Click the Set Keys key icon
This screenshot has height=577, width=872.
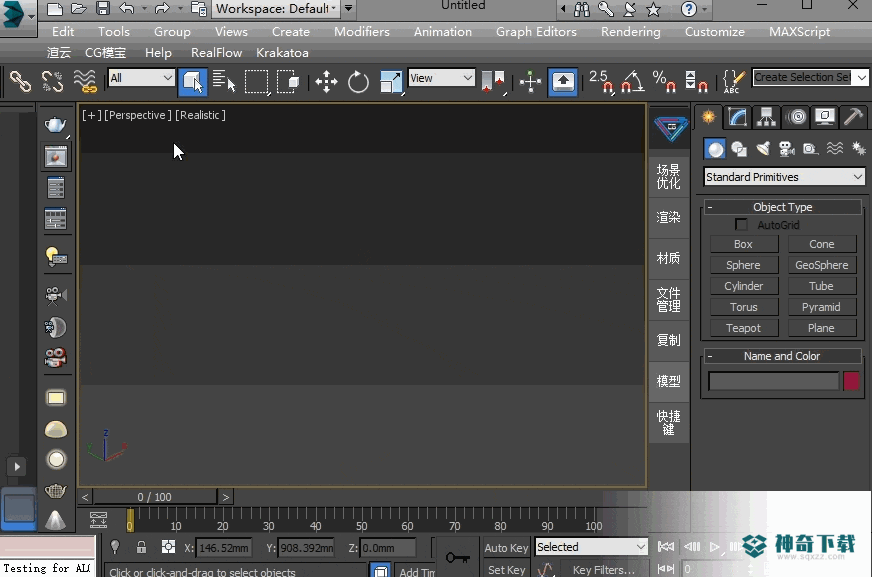coord(457,557)
